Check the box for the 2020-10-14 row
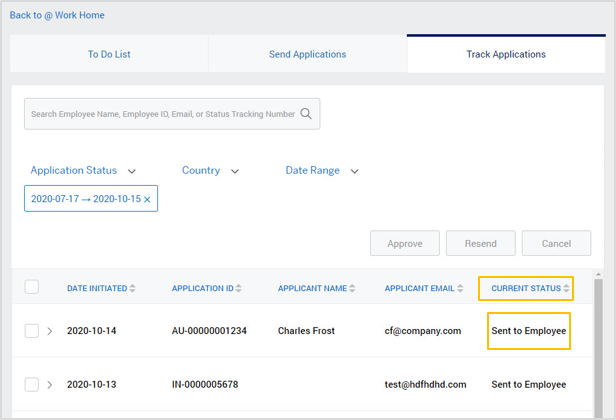The height and width of the screenshot is (420, 616). click(32, 331)
